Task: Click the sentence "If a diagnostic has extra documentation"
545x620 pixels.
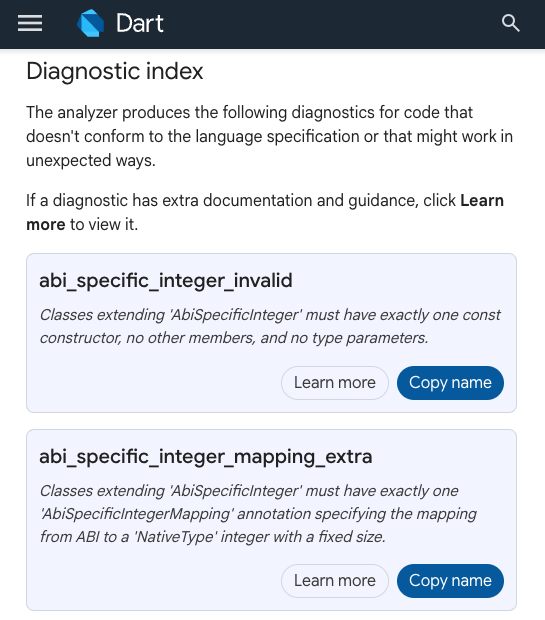Action: tap(265, 212)
